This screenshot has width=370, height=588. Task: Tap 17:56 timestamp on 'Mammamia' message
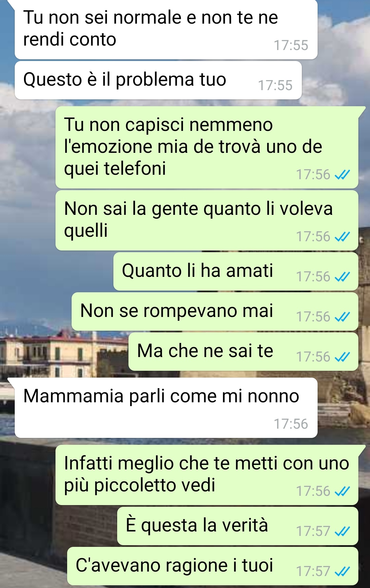291,424
